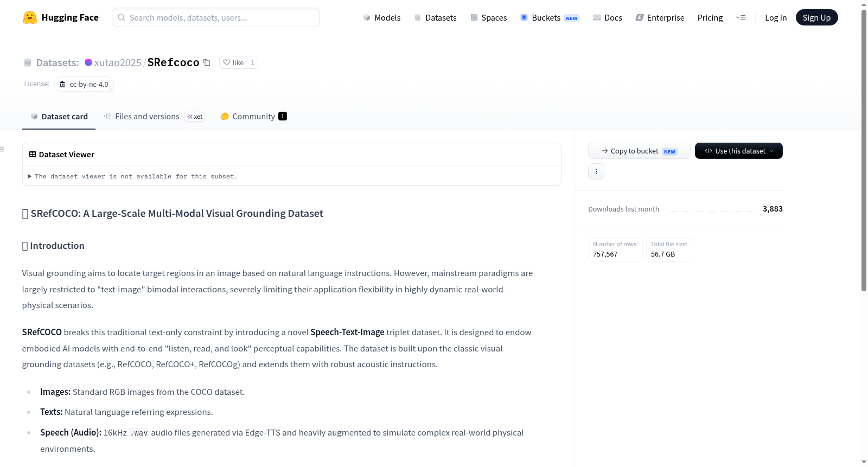This screenshot has height=467, width=868.
Task: Open Buckets in the top navigation
Action: pyautogui.click(x=550, y=17)
